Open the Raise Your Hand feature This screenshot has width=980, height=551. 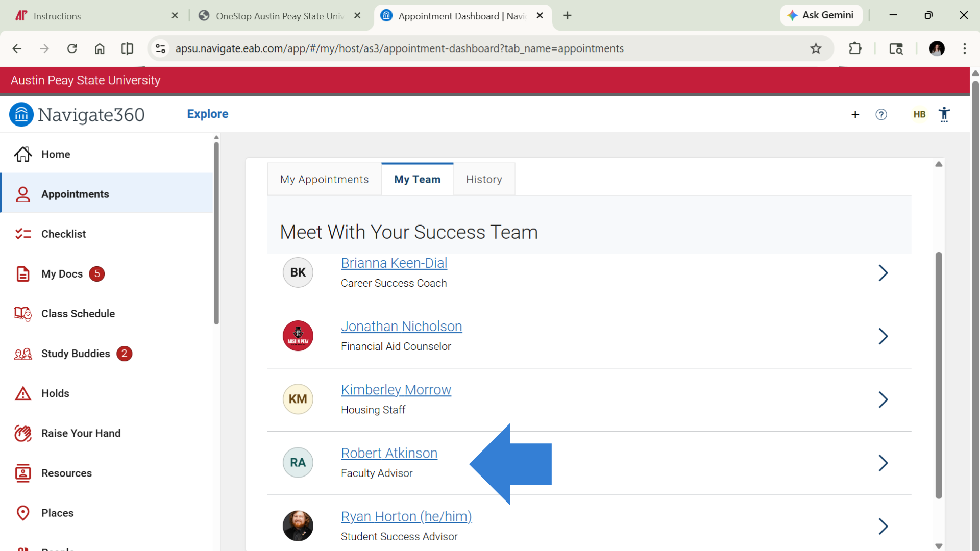coord(22,433)
